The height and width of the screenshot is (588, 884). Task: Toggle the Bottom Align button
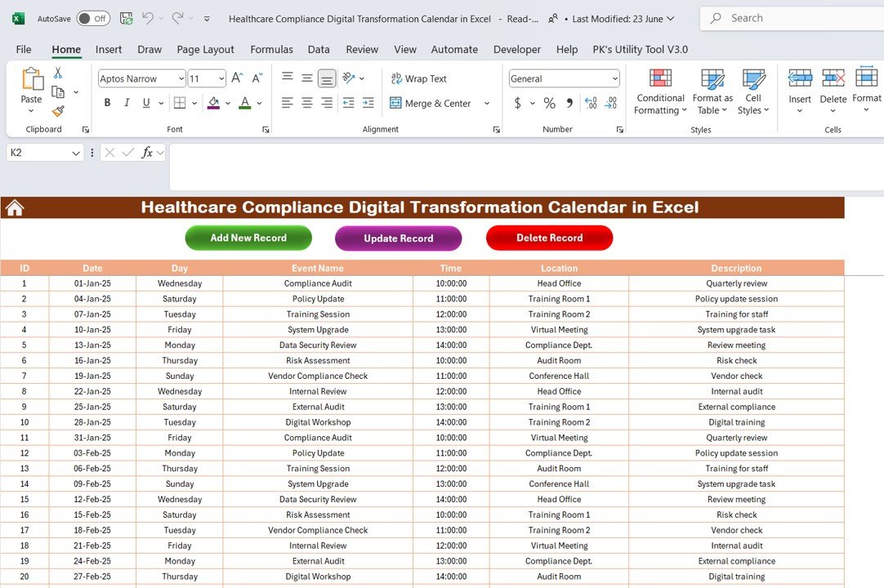[x=327, y=78]
